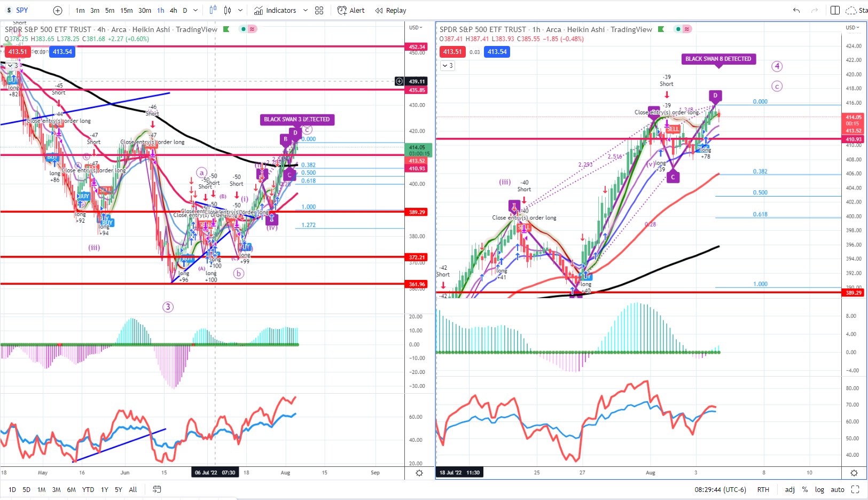The image size is (868, 500).
Task: Open the chart layout selector icon
Action: [x=835, y=10]
